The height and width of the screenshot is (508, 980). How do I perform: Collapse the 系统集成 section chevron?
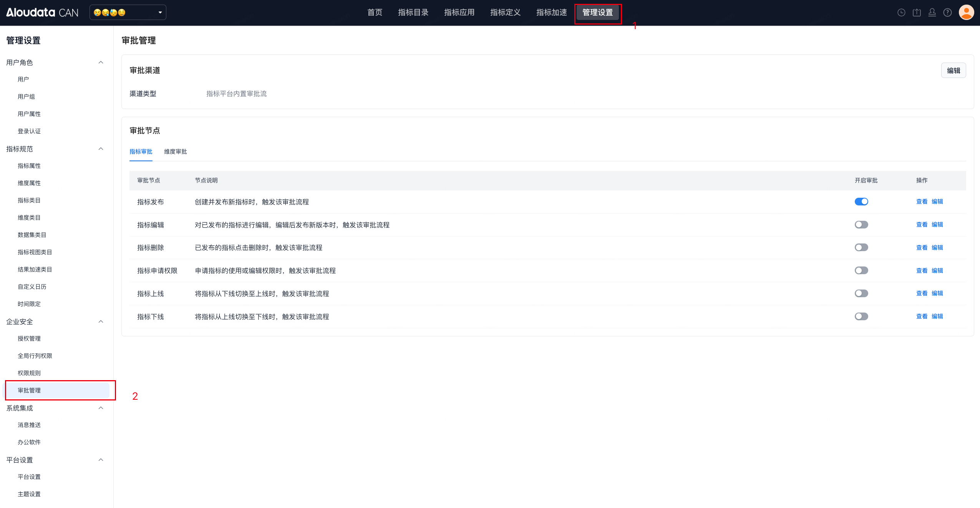[x=101, y=408]
